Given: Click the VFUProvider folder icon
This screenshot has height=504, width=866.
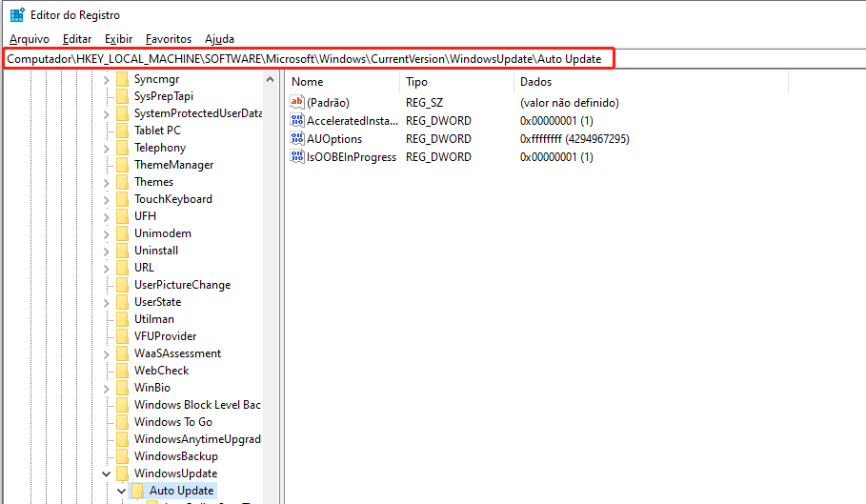Looking at the screenshot, I should pos(123,336).
